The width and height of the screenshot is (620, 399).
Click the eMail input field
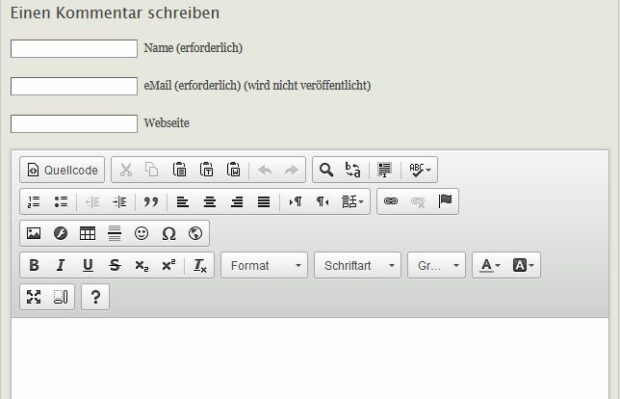pos(74,86)
